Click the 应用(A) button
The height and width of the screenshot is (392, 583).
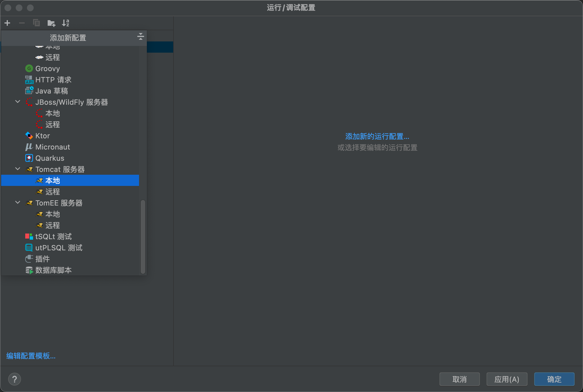507,379
